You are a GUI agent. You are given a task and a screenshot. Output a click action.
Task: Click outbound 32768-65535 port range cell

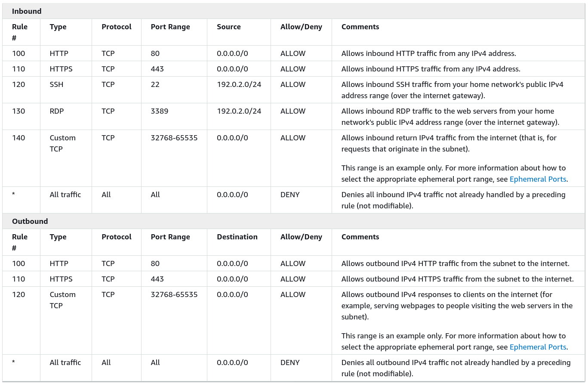coord(174,294)
